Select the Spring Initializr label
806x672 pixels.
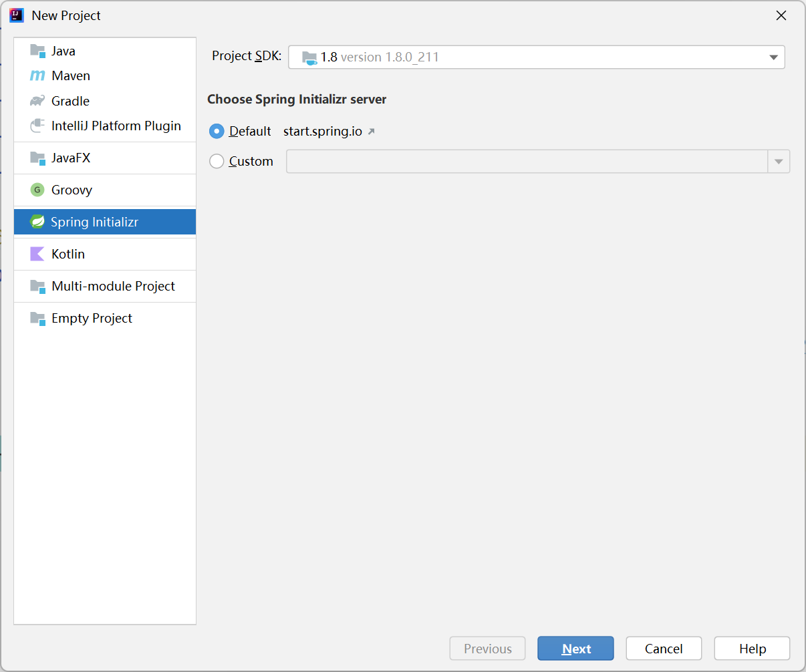coord(94,222)
